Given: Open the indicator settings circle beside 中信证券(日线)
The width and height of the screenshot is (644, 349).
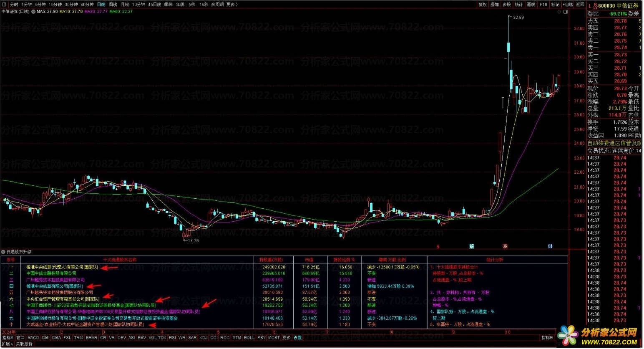Looking at the screenshot, I should tap(33, 12).
